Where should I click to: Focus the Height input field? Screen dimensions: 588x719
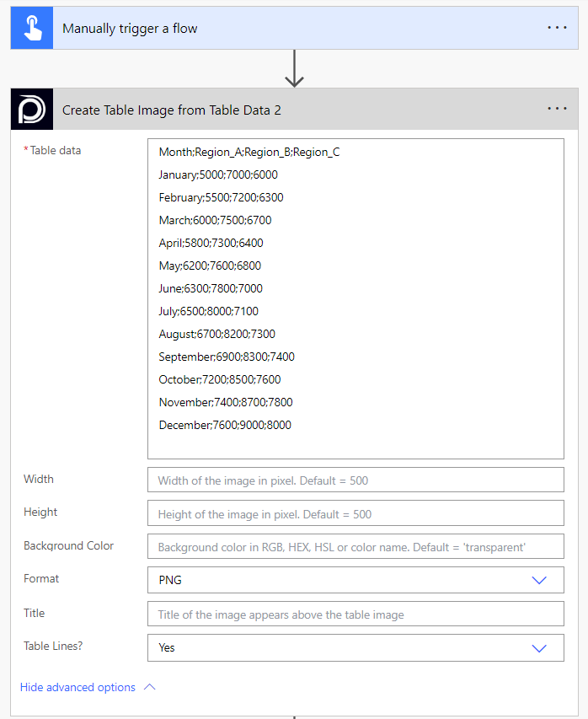[355, 513]
